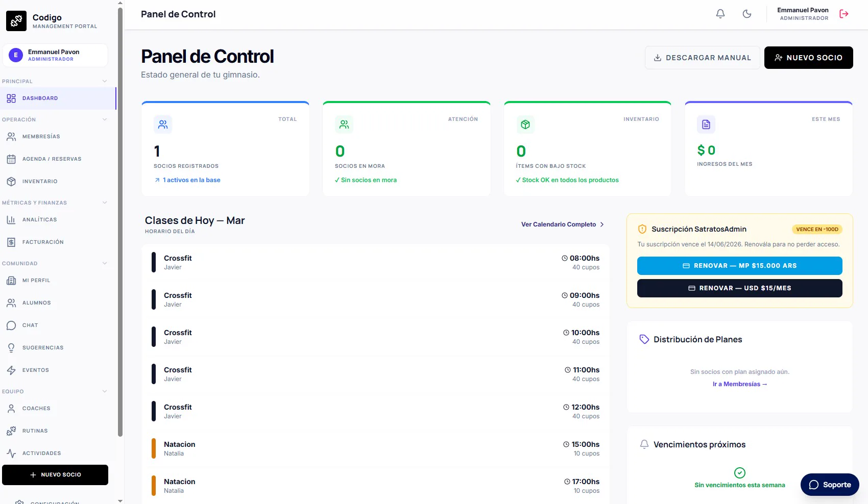Click the Suscripción shield warning icon
Viewport: 868px width, 504px height.
coord(642,230)
